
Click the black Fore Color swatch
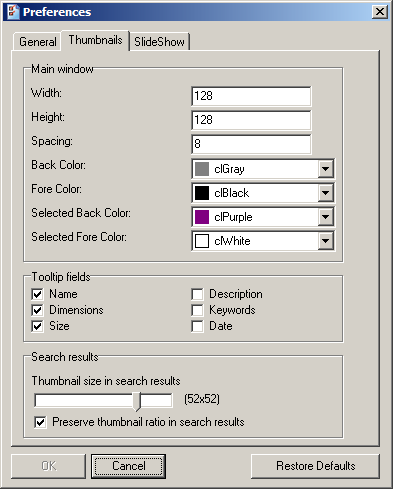coord(202,193)
